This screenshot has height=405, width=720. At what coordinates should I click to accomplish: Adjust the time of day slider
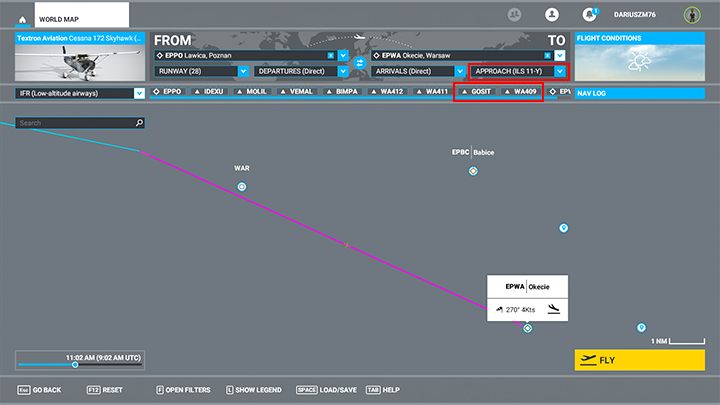pyautogui.click(x=75, y=365)
